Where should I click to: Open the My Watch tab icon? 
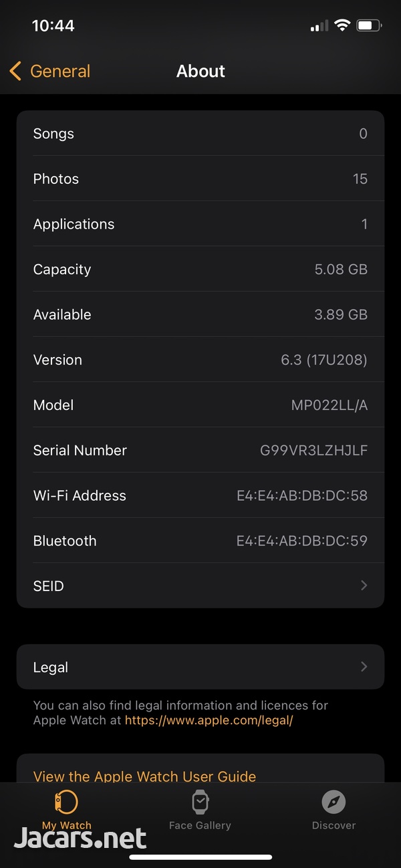tap(66, 802)
